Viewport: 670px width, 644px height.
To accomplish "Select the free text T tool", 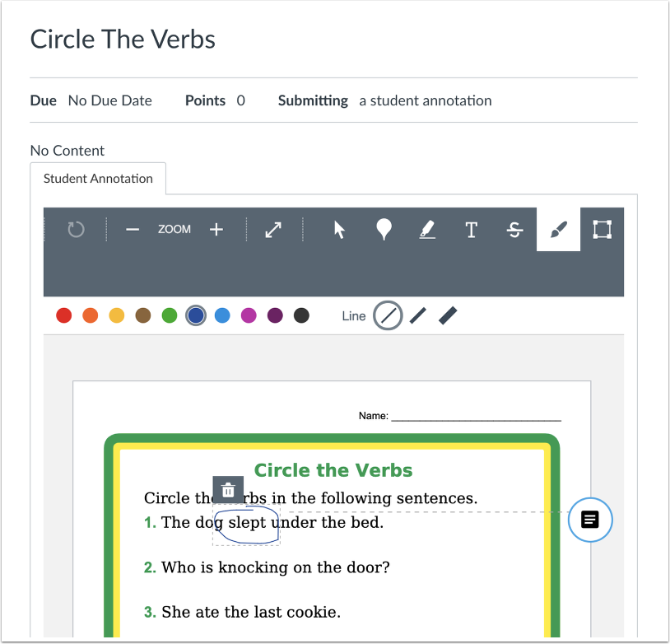I will (x=472, y=230).
